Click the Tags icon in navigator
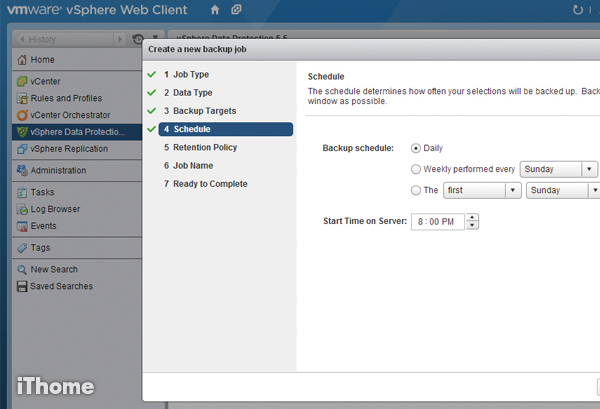The image size is (600, 409). pos(21,247)
